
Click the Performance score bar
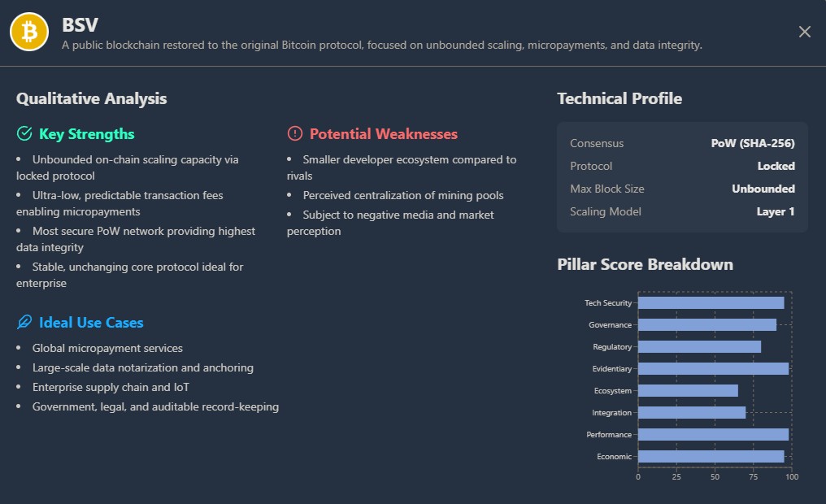[713, 435]
